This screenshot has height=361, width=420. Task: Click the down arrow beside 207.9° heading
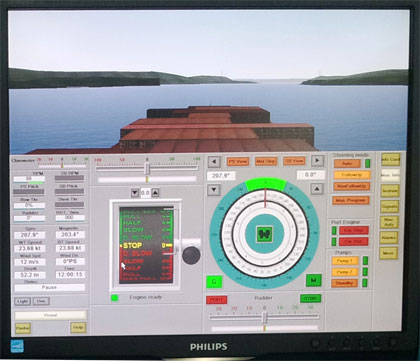214,190
